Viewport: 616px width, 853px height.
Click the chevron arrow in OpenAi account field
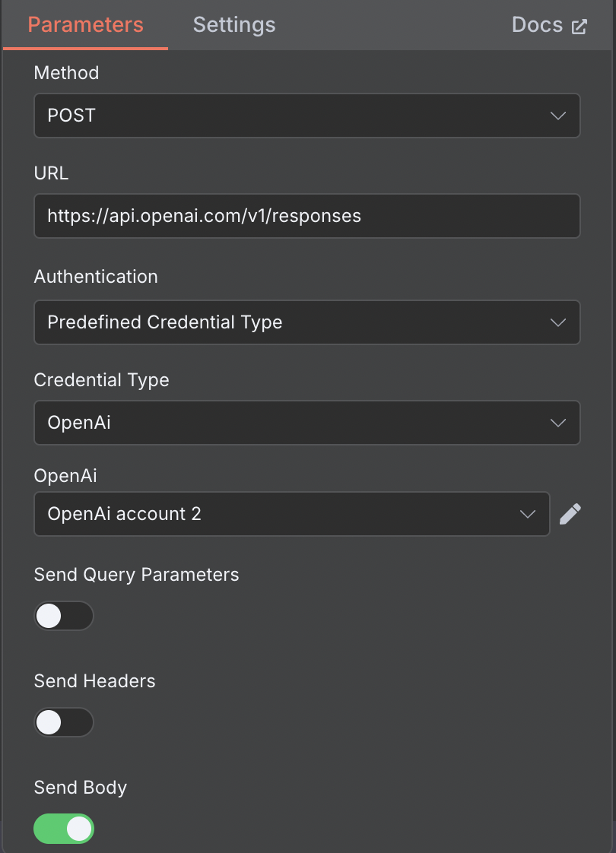click(x=527, y=514)
